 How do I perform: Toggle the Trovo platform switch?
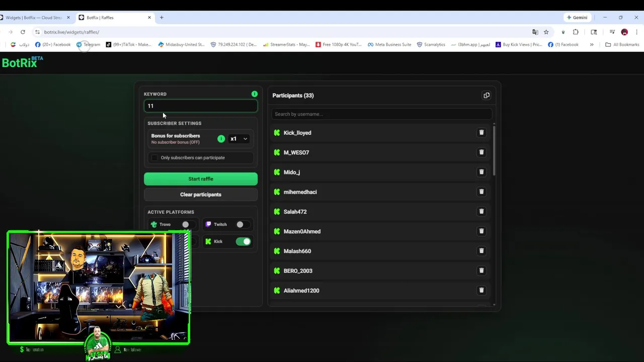pos(188,224)
